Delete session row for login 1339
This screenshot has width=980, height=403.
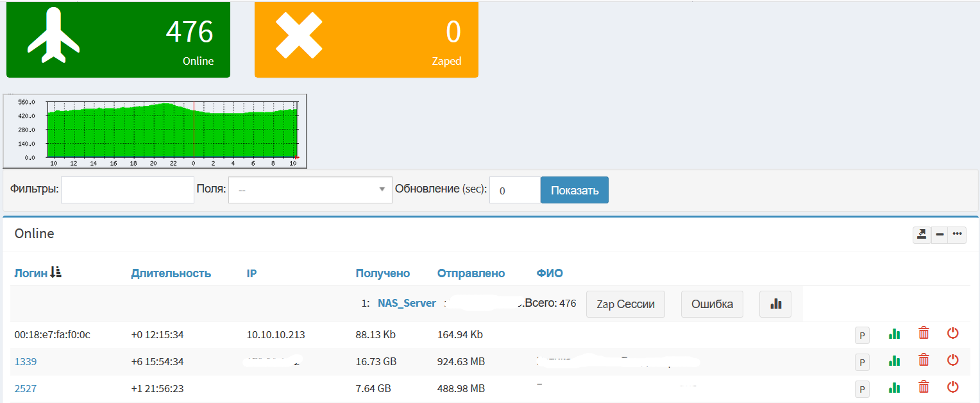(x=924, y=360)
